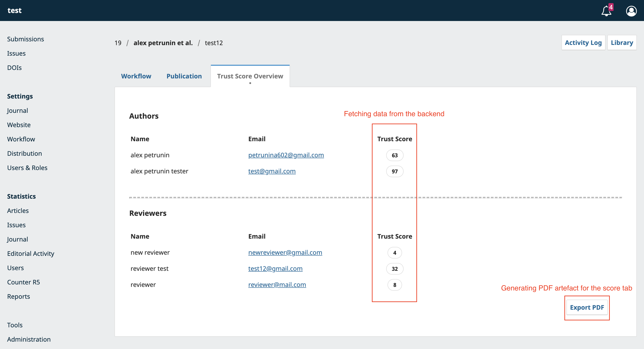The image size is (644, 349).
Task: Open the Library button
Action: point(622,43)
